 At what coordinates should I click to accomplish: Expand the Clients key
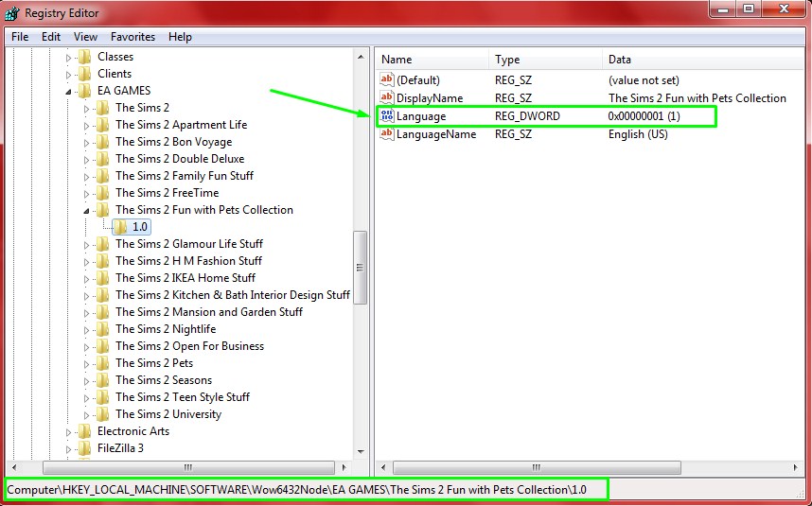click(68, 75)
